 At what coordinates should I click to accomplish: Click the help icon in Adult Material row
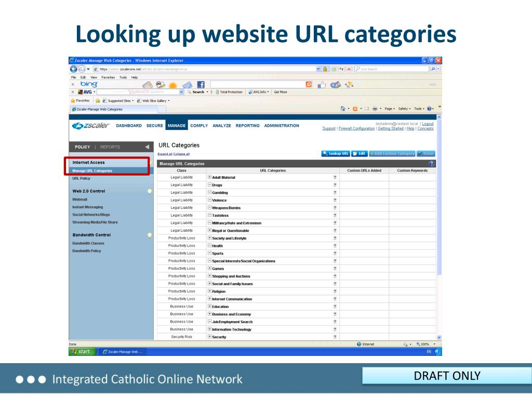[x=335, y=178]
